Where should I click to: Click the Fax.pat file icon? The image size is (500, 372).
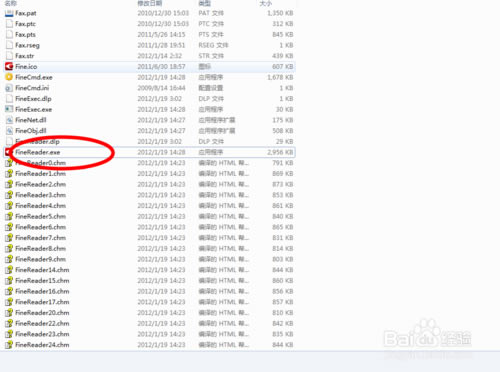tap(9, 13)
